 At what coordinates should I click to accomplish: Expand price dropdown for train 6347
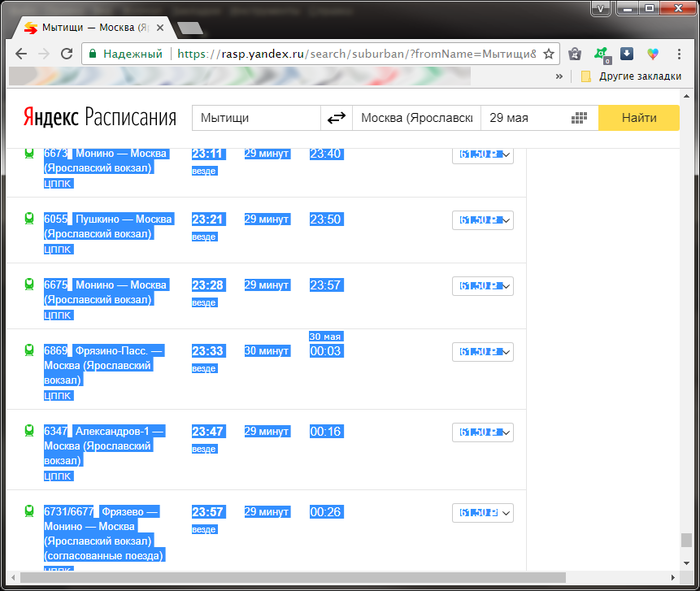[x=483, y=432]
